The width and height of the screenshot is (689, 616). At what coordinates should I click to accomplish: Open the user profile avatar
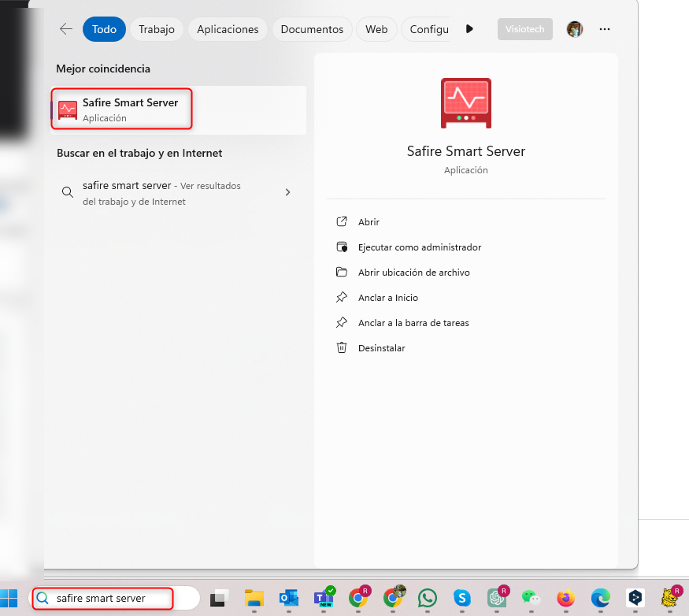coord(574,29)
